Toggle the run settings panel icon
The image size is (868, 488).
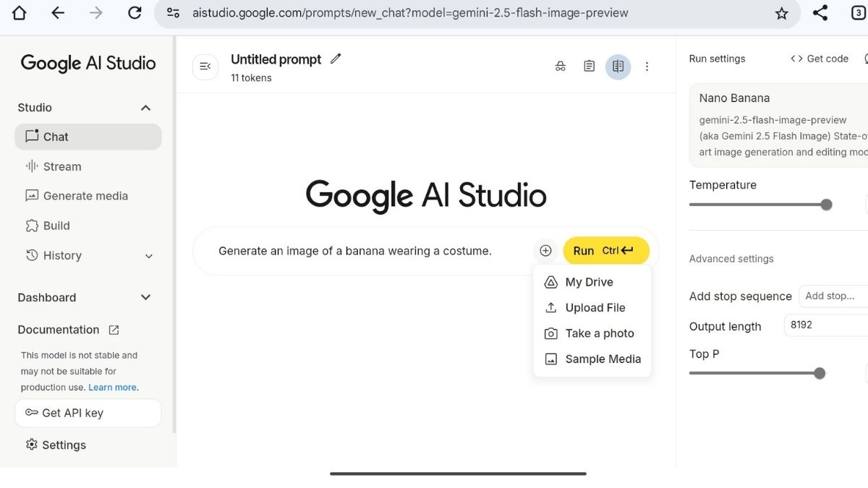618,67
